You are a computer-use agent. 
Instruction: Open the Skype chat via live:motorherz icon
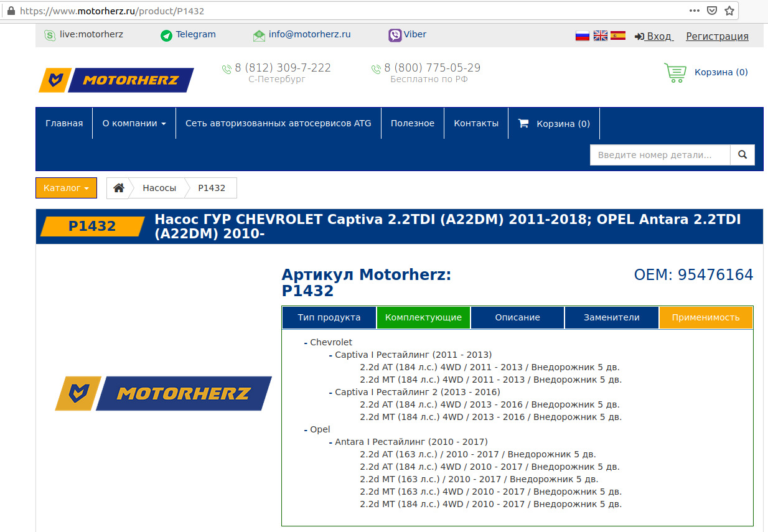point(49,35)
